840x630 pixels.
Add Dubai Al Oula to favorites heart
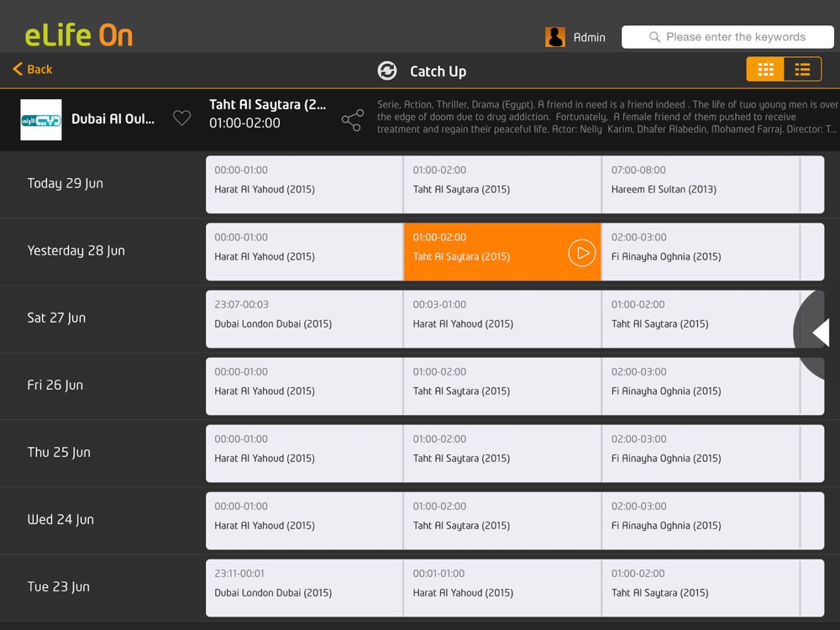(181, 118)
